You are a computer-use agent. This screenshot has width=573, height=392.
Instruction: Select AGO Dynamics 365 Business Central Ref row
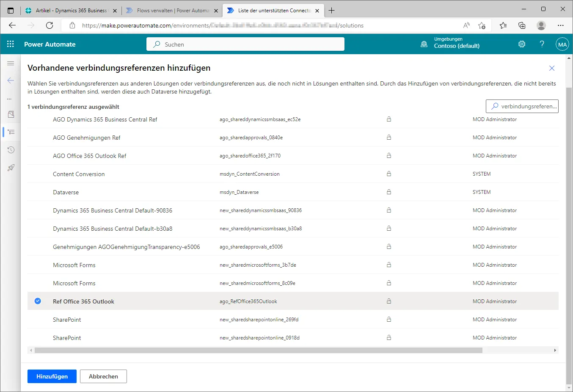point(293,119)
